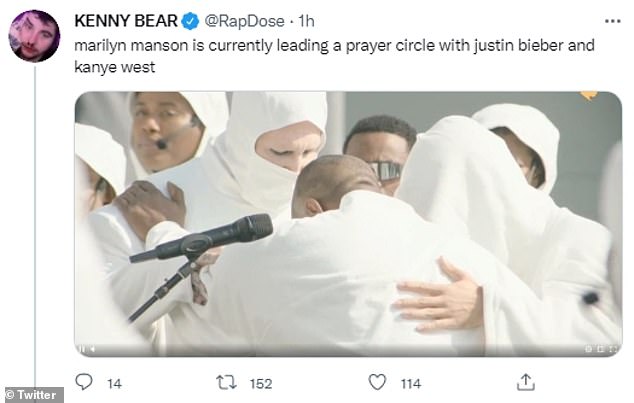This screenshot has height=403, width=634.
Task: Enter fullscreen from the video player corner
Action: (612, 350)
